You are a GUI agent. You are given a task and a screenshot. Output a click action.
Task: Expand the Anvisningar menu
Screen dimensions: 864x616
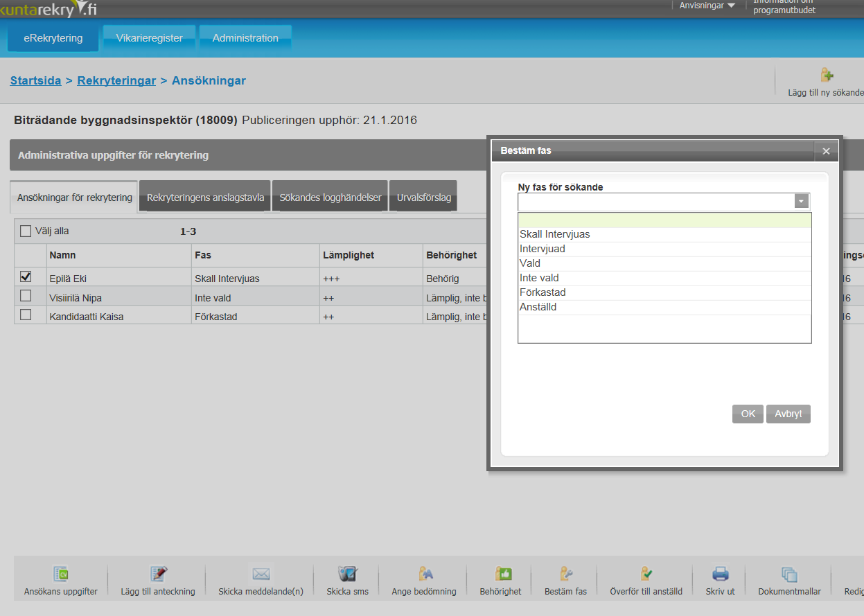point(707,6)
